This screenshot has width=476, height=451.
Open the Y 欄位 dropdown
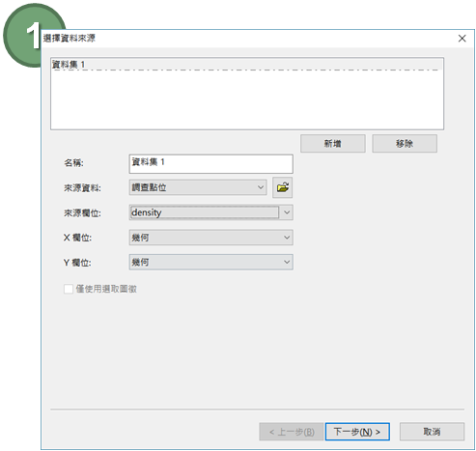click(x=210, y=262)
